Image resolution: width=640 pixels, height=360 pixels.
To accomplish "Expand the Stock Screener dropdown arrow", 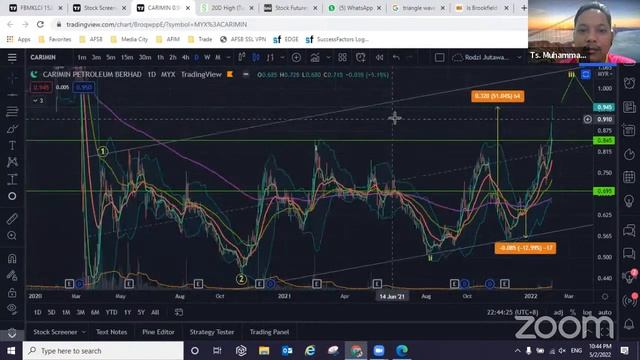I will coord(84,332).
